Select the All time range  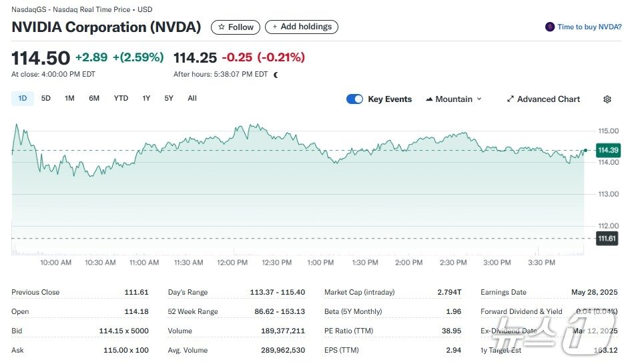(x=192, y=99)
